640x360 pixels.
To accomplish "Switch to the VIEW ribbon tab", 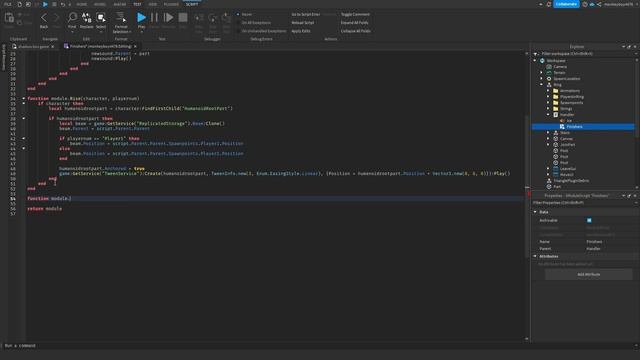I will click(153, 4).
